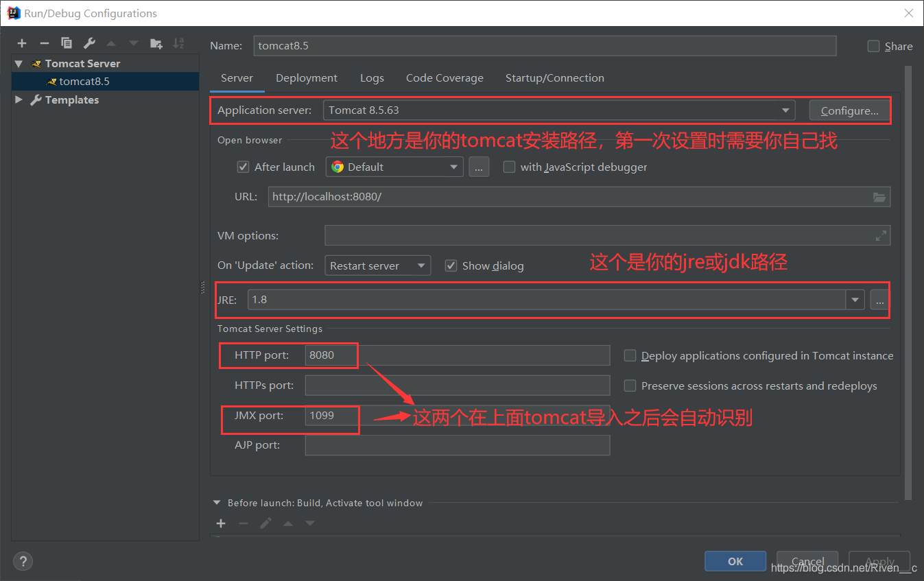
Task: Edit before launch task pencil icon
Action: point(265,523)
